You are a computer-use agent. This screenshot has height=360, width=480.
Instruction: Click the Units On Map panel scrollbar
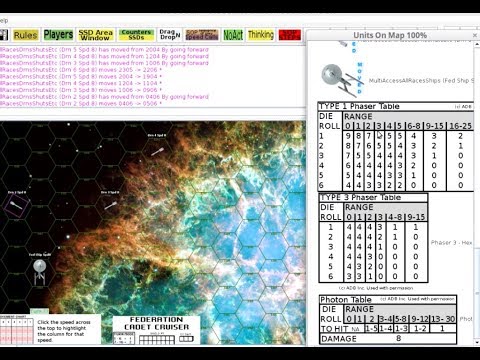click(477, 193)
